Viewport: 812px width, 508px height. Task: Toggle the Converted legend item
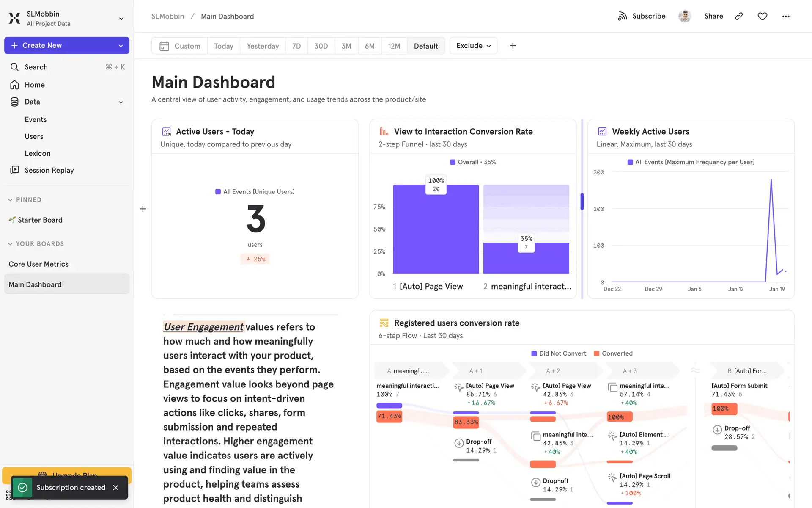pyautogui.click(x=613, y=353)
